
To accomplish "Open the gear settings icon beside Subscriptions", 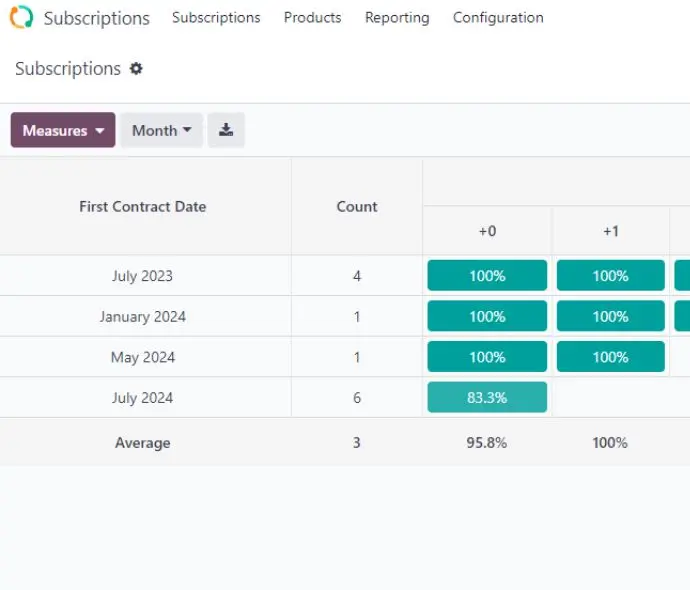I will 136,69.
